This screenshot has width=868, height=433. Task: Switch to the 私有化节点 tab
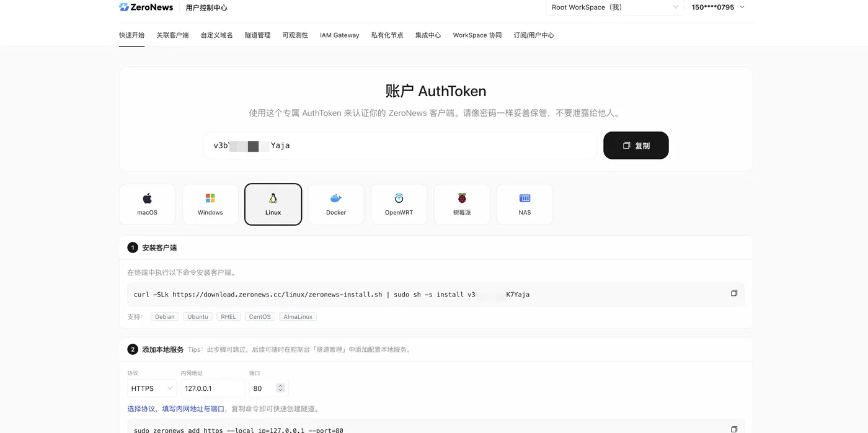point(387,35)
